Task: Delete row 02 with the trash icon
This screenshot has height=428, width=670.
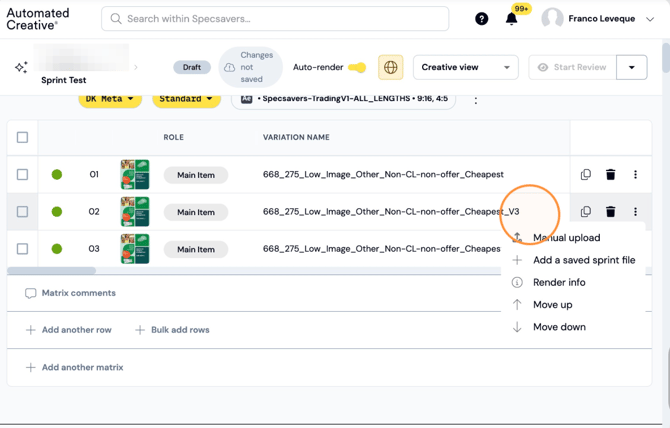Action: pyautogui.click(x=611, y=211)
